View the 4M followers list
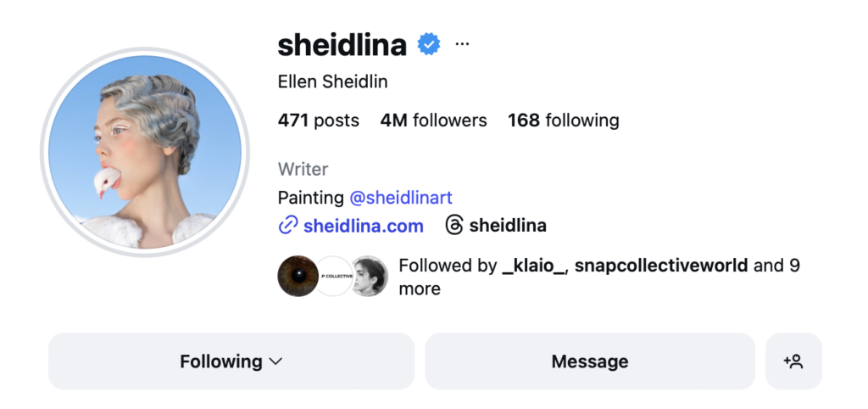Screen dimensions: 868x409 pyautogui.click(x=433, y=120)
